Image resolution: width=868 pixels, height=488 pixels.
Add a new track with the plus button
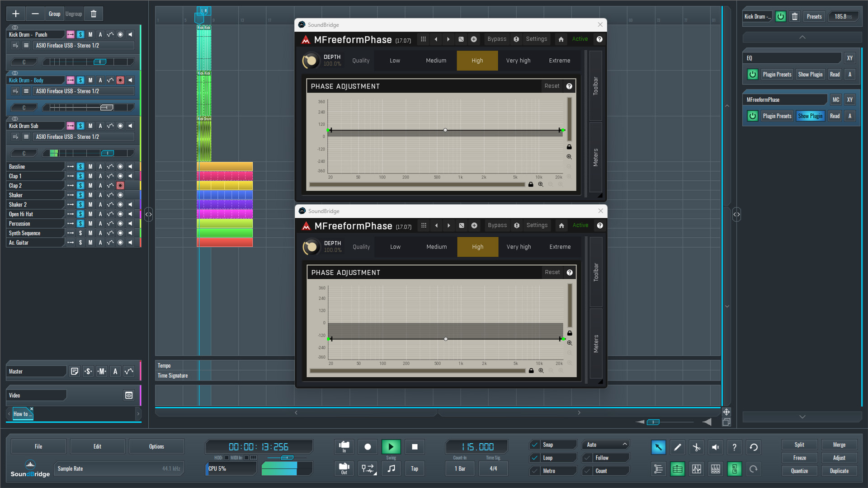[x=16, y=14]
